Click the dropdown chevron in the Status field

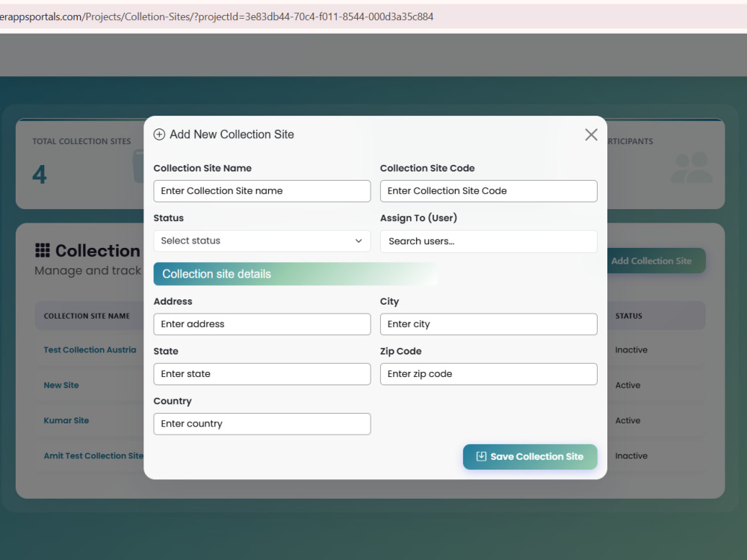[x=359, y=241]
